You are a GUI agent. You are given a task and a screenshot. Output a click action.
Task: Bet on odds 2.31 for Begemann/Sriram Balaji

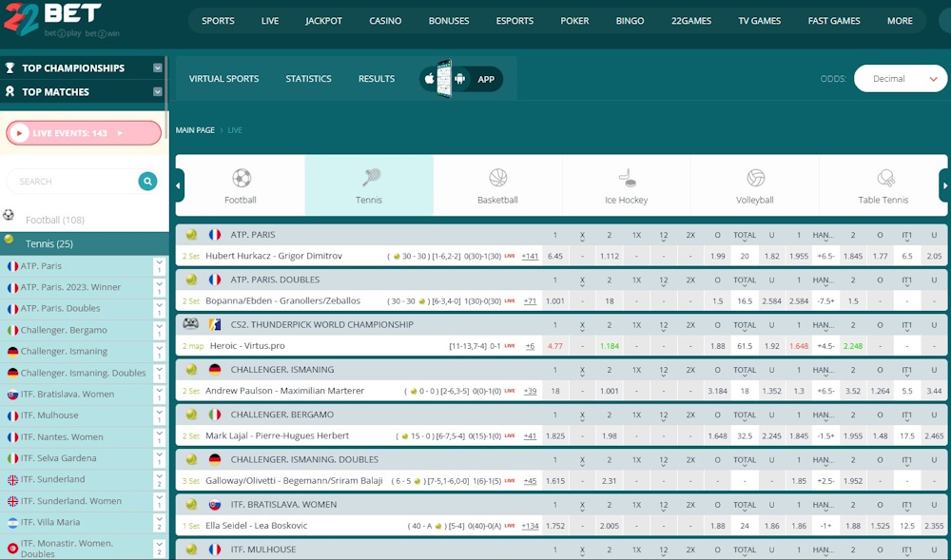pos(609,480)
